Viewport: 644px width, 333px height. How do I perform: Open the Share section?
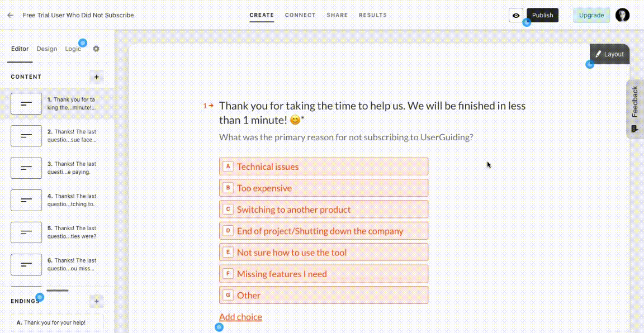pos(337,15)
